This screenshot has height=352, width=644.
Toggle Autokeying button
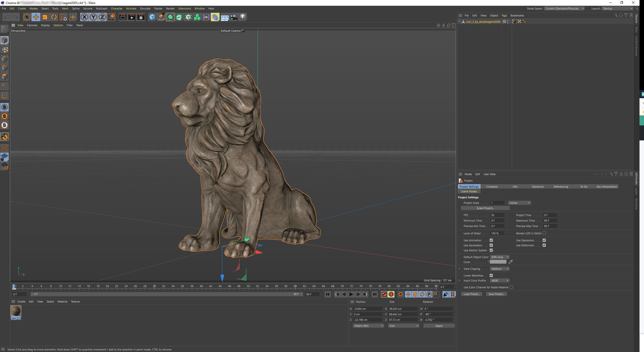click(x=391, y=295)
